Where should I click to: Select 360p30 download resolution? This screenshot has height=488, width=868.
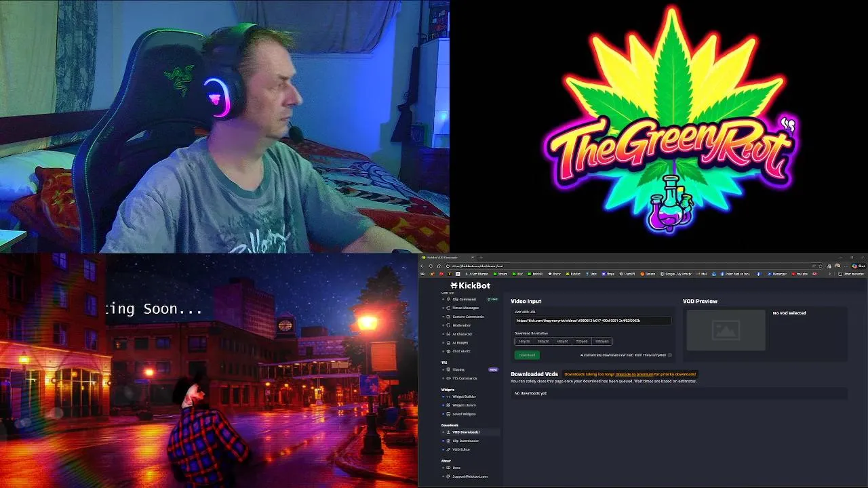pyautogui.click(x=543, y=342)
